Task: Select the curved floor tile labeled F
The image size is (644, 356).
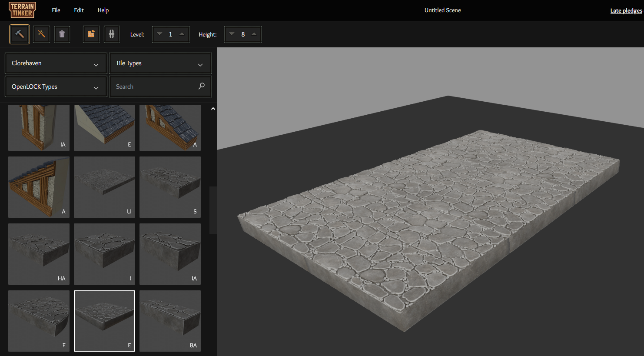Action: pyautogui.click(x=39, y=321)
